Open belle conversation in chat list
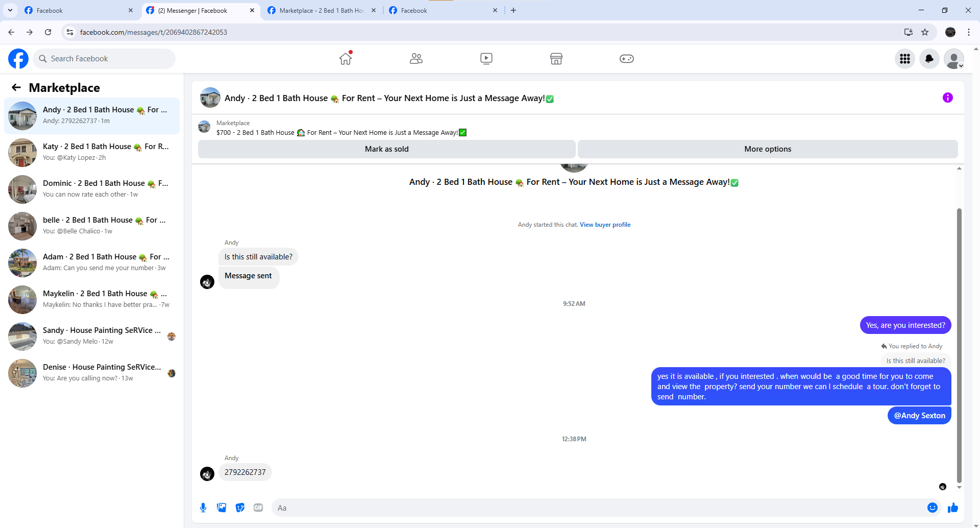980x528 pixels. 92,226
